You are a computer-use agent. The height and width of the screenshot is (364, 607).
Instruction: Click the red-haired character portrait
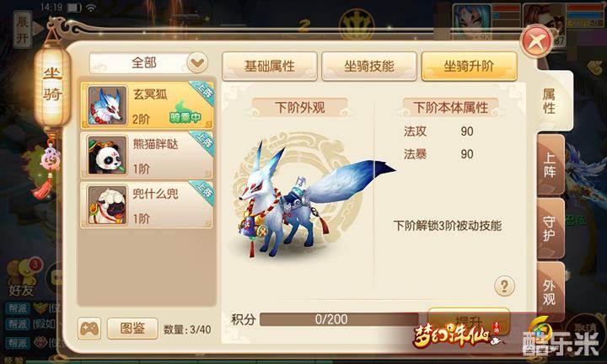pos(545,20)
